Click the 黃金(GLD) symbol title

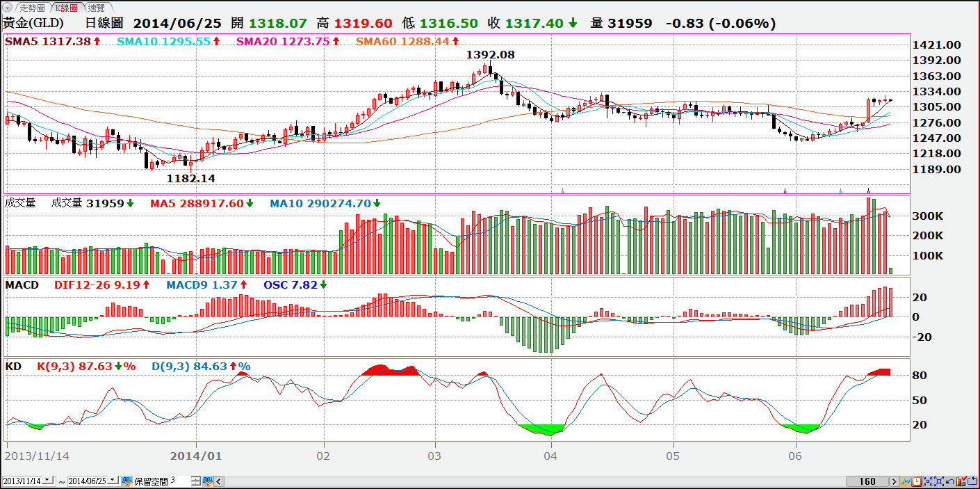[x=33, y=24]
